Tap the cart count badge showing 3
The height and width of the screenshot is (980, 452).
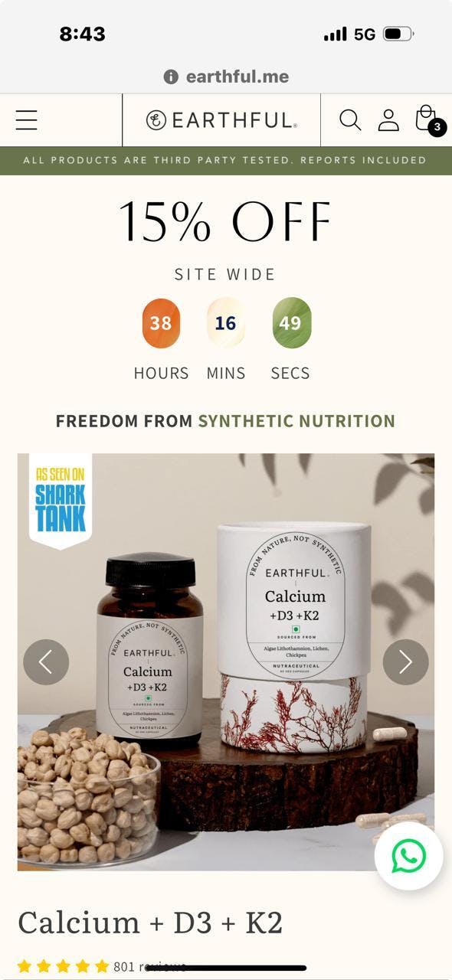(x=437, y=127)
